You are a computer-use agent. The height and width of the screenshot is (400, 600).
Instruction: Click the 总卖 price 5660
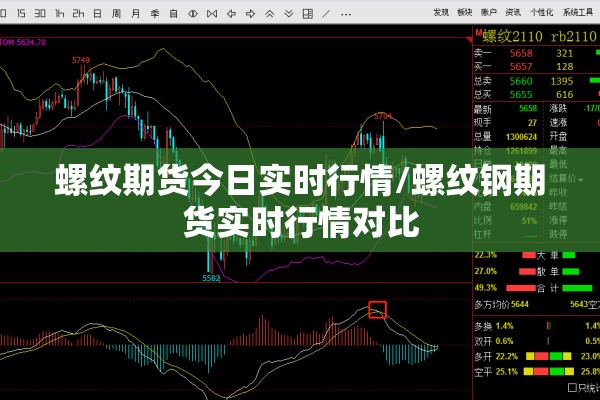[521, 81]
